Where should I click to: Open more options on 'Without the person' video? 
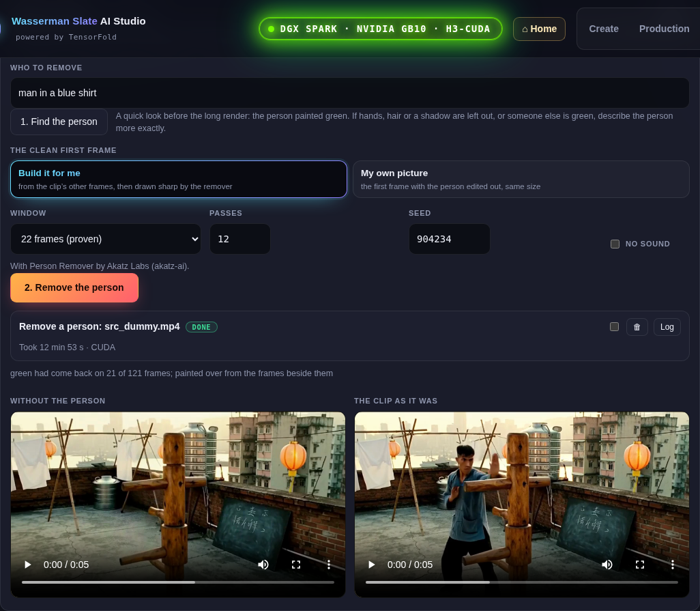(329, 565)
